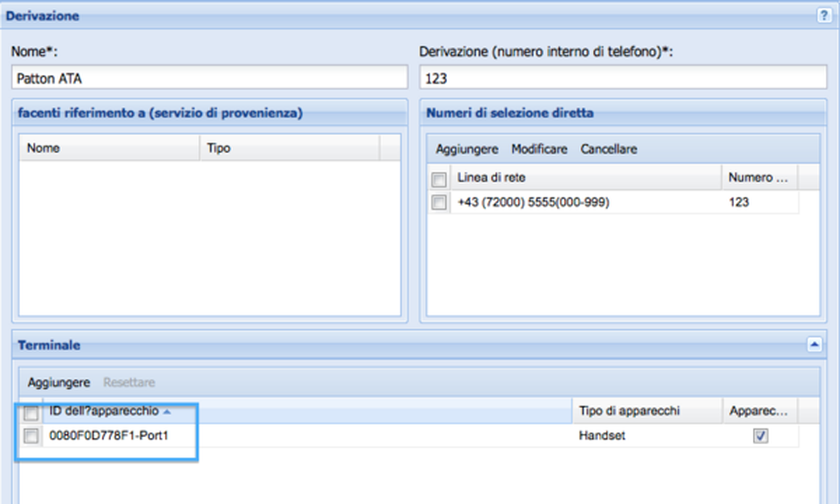840x504 pixels.
Task: Check the select-all device checkbox in Terminale
Action: [x=31, y=412]
